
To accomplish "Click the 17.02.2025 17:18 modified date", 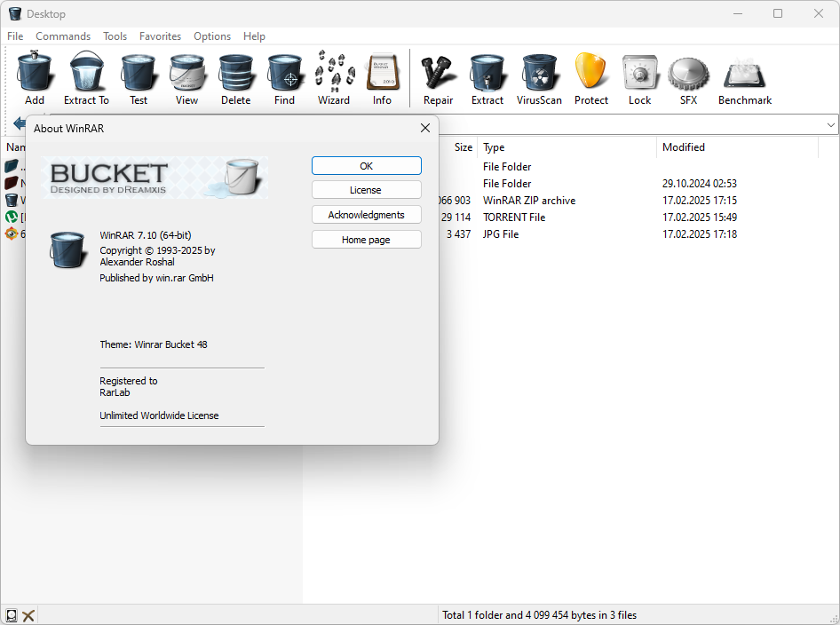I will (x=699, y=234).
